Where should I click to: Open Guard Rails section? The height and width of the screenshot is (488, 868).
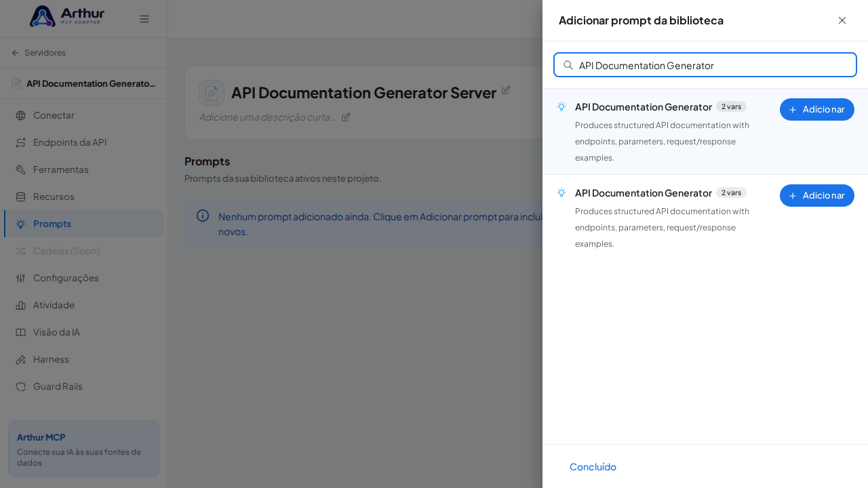[84, 386]
